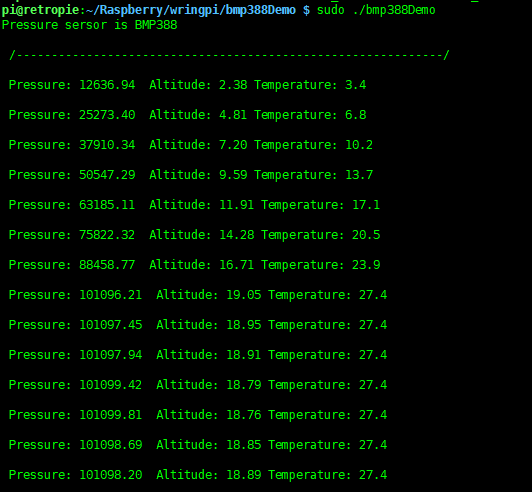Click the line Pressure sersor is BMP388

pos(90,25)
